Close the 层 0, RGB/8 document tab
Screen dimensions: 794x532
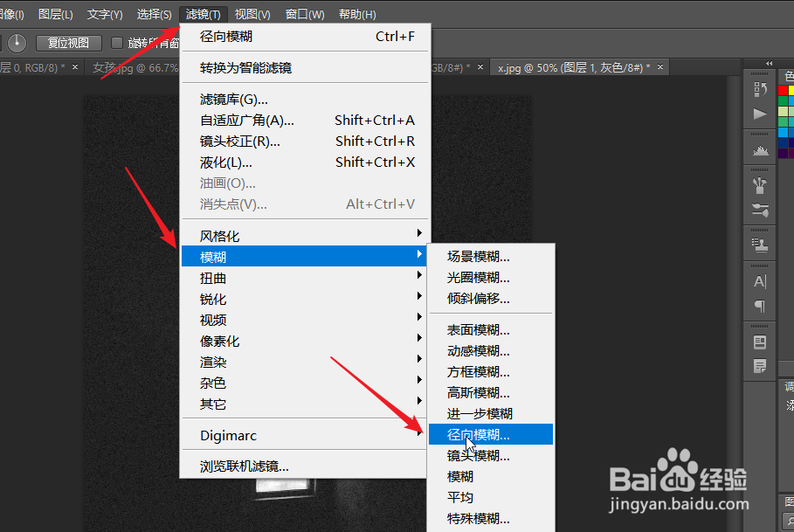tap(75, 66)
